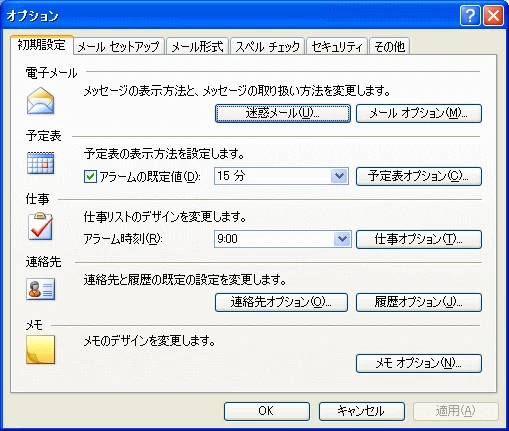
Task: Open 迷惑メール settings button
Action: point(283,113)
